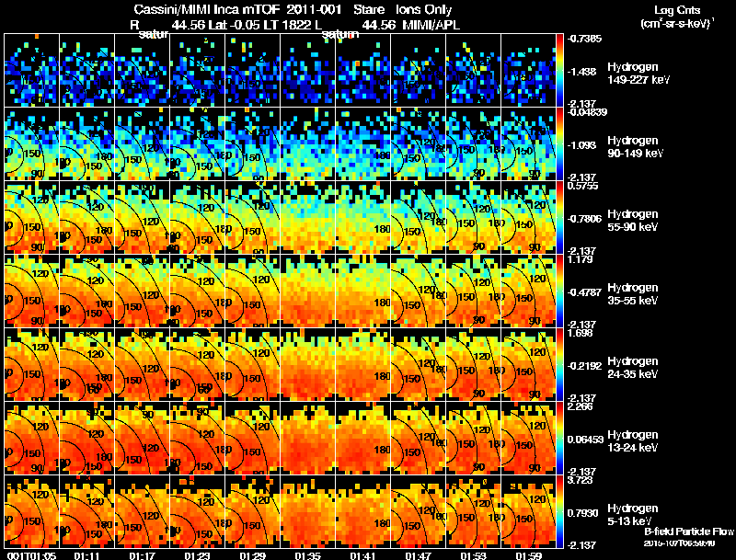
Task: Click the Hydrogen 5-13 keV color bar
Action: pyautogui.click(x=559, y=511)
